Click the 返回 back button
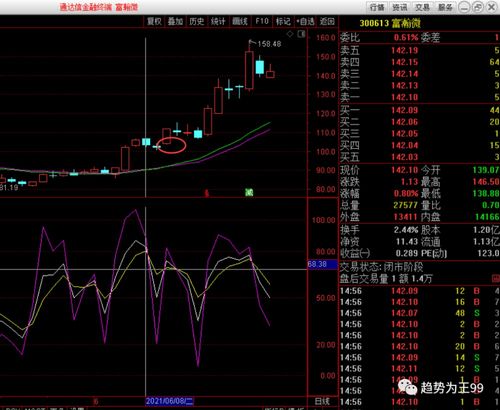This screenshot has height=410, width=500. pos(327,21)
